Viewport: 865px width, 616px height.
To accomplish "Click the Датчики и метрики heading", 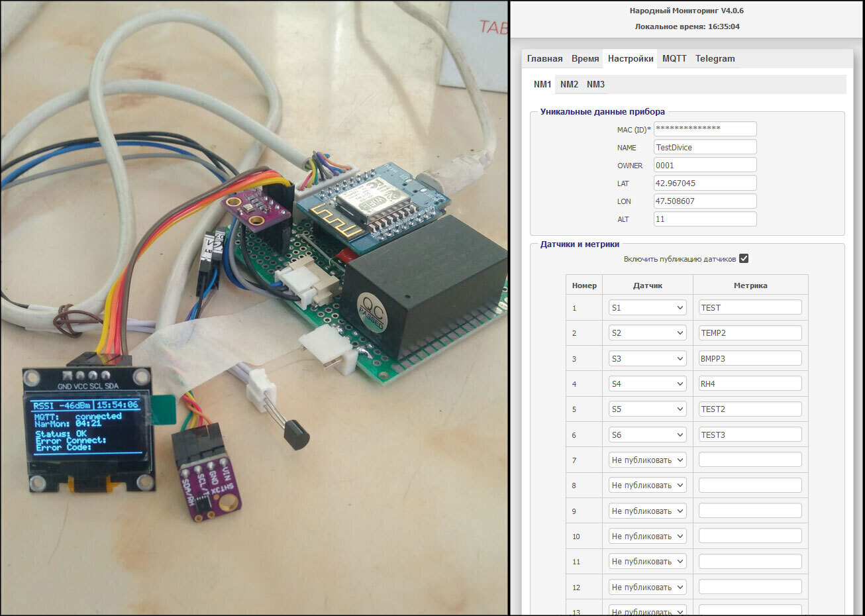I will (580, 244).
